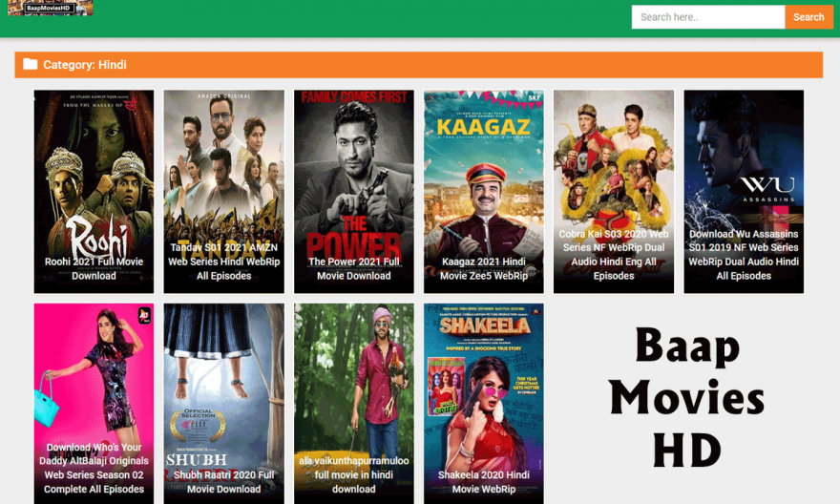Click the BaapMoviesHD site logo
This screenshot has height=504, width=840.
tap(50, 8)
